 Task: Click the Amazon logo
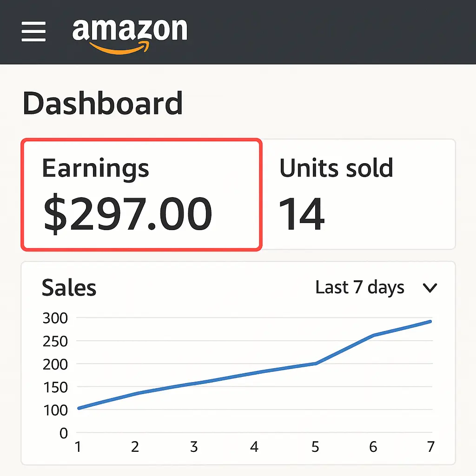130,30
